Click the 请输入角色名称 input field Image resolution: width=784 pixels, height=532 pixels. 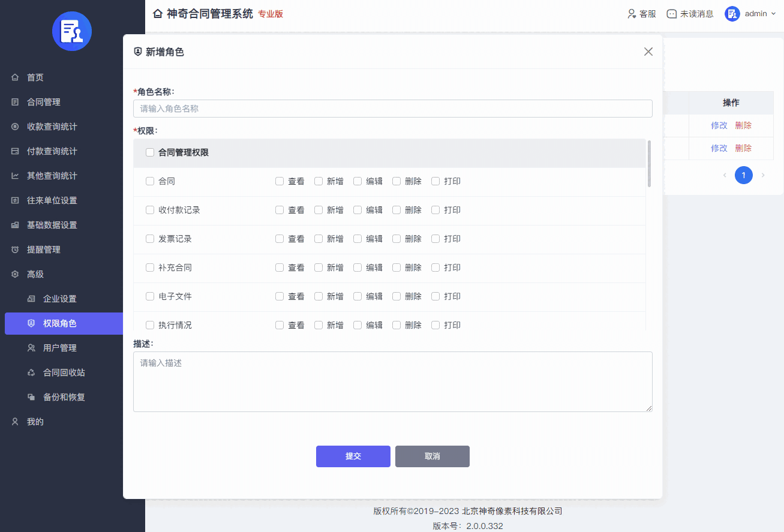[x=392, y=109]
